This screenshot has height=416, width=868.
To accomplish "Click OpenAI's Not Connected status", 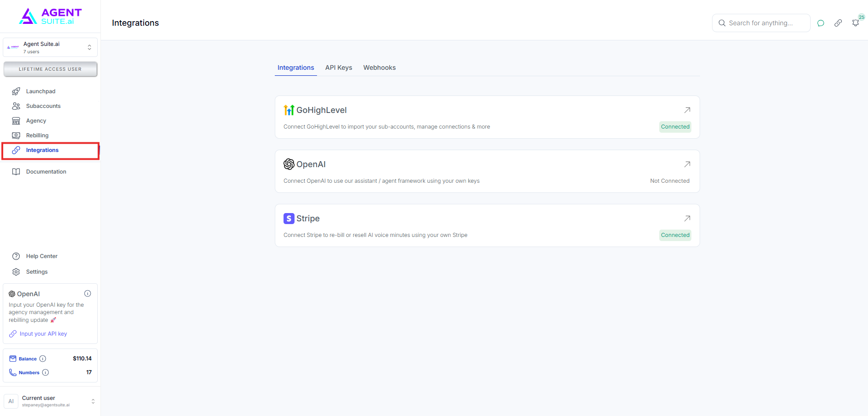I will 670,181.
